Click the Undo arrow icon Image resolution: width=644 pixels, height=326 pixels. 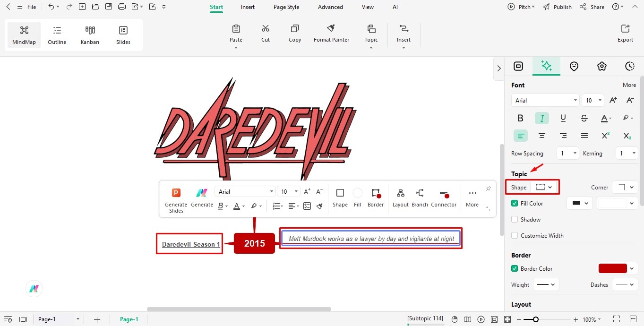pyautogui.click(x=51, y=7)
